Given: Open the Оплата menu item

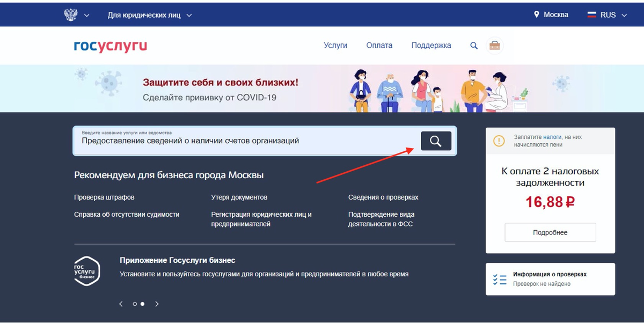Looking at the screenshot, I should pos(379,46).
